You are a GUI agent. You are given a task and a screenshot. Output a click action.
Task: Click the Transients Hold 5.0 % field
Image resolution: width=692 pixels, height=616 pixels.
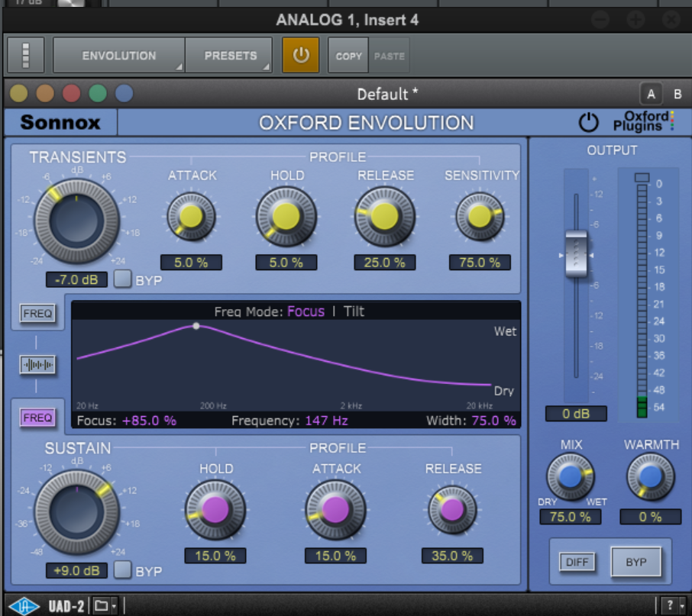tap(286, 263)
